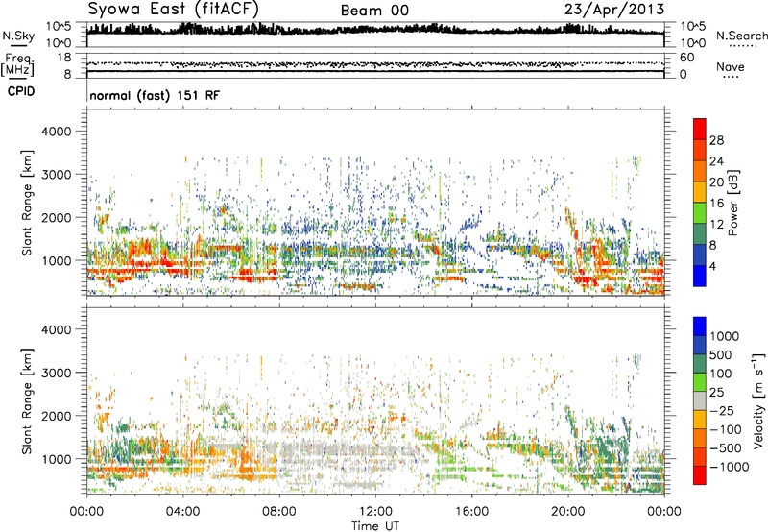Click the 'Power [dB]' color bar label
The width and height of the screenshot is (768, 532).
click(733, 203)
